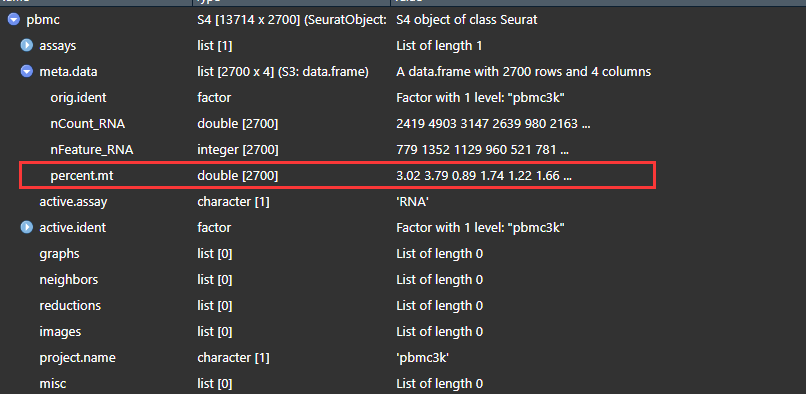The image size is (806, 394).
Task: Click the S4 object of class Seurat value
Action: pos(467,20)
